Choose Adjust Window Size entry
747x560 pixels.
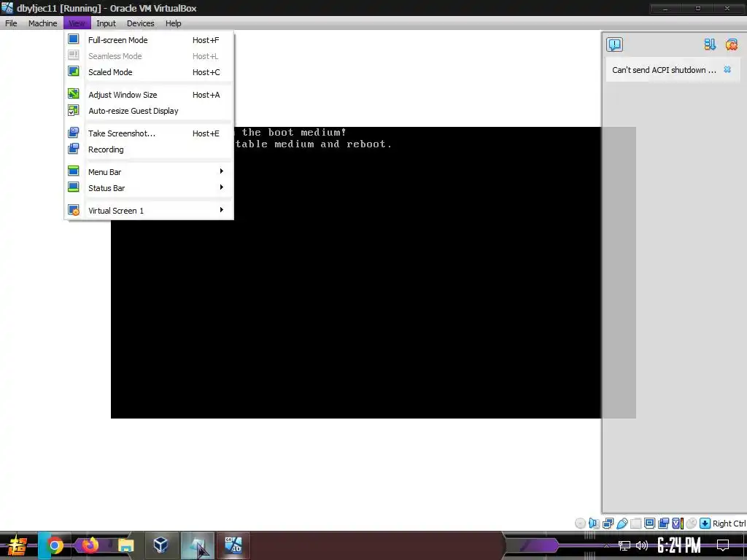click(x=149, y=95)
